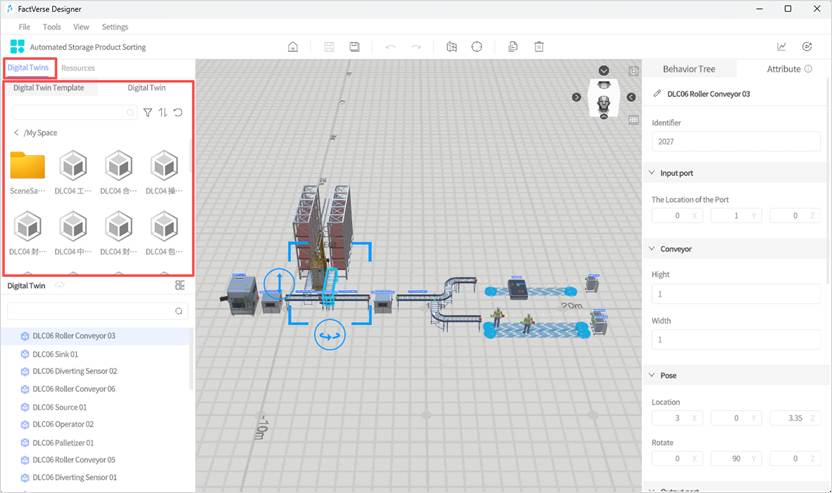
Task: Collapse the Pose section
Action: [652, 375]
